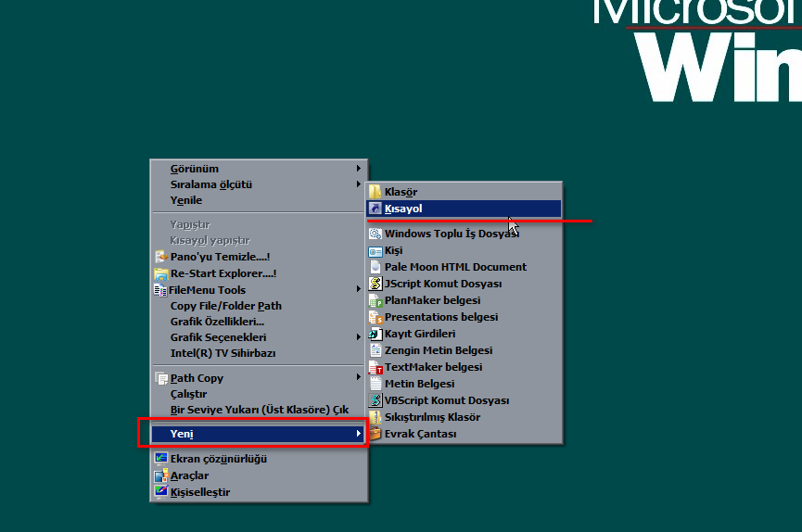Click the Presentations belgesi icon
The height and width of the screenshot is (532, 802).
375,317
